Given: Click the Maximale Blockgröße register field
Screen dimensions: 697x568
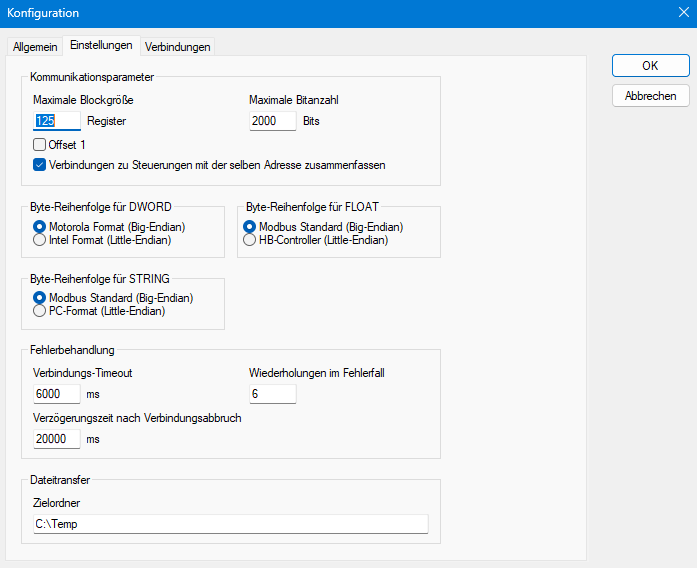Looking at the screenshot, I should 56,121.
